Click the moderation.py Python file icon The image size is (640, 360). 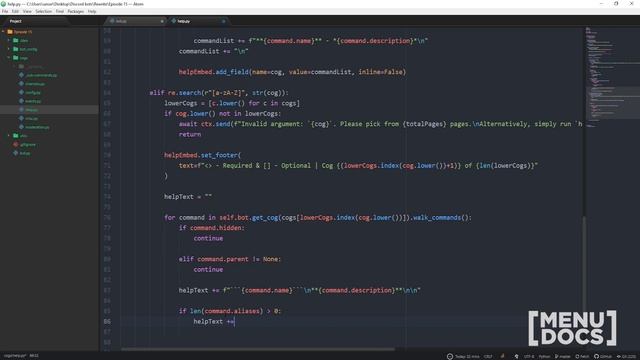[21, 127]
